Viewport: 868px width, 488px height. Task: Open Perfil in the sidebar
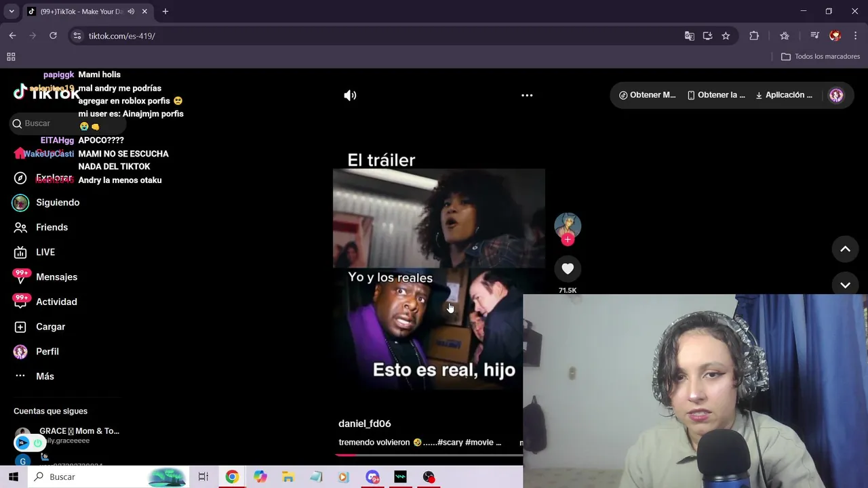[x=36, y=352]
